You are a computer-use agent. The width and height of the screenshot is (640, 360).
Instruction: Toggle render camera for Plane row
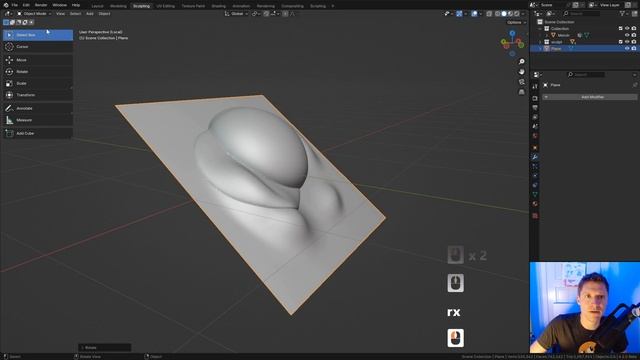(634, 49)
